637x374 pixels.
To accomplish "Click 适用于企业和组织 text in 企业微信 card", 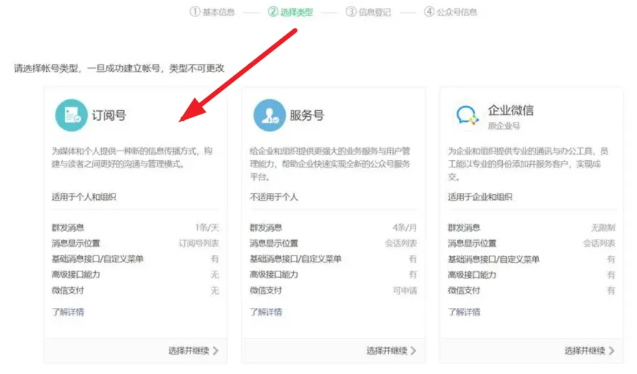I will point(480,197).
